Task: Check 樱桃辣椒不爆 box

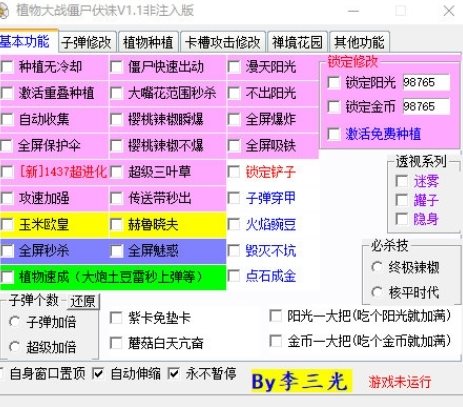Action: point(116,146)
